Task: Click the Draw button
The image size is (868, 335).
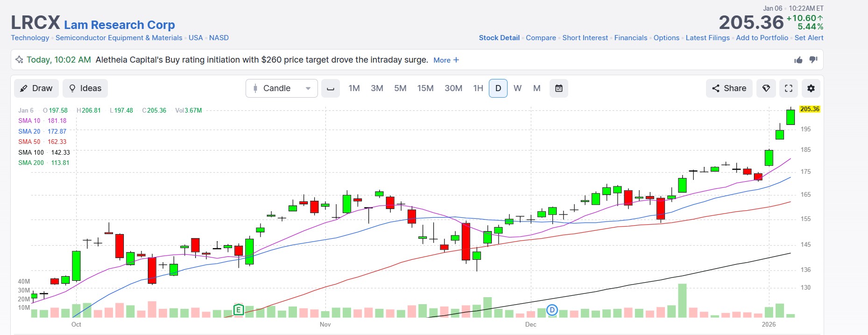Action: click(36, 88)
